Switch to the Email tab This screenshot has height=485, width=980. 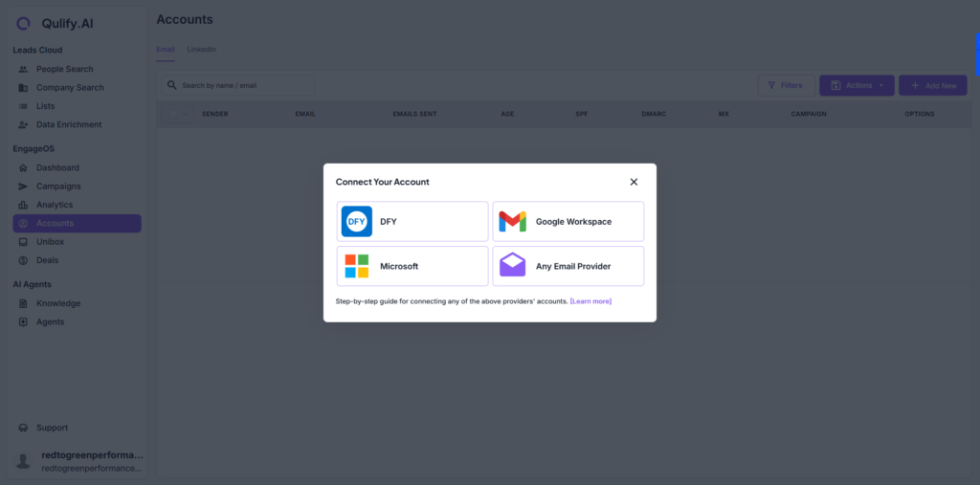(166, 50)
